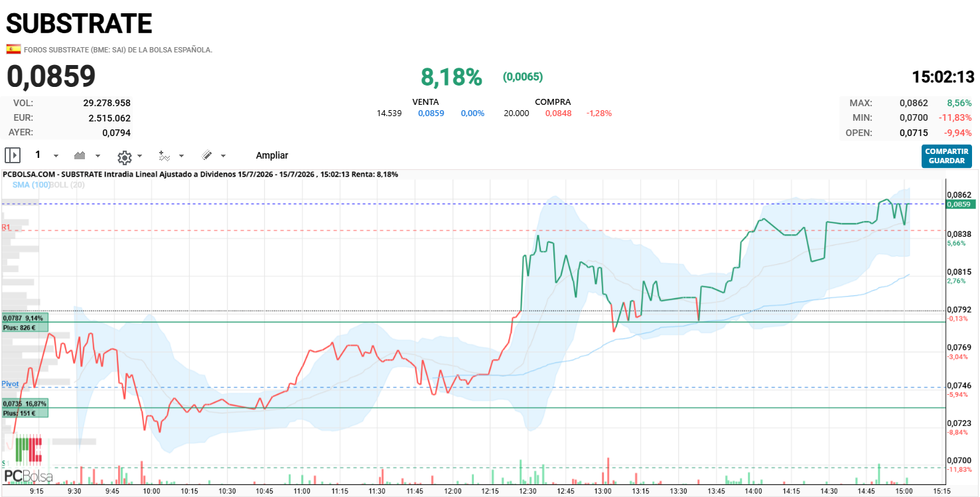Click the COMPRA price 0,0848

pos(558,113)
